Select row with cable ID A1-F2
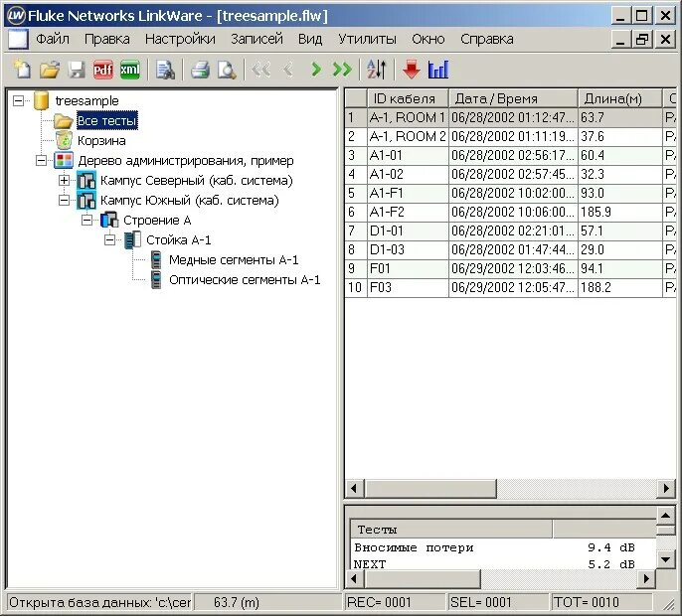Screen dimensions: 682x616 pos(510,213)
